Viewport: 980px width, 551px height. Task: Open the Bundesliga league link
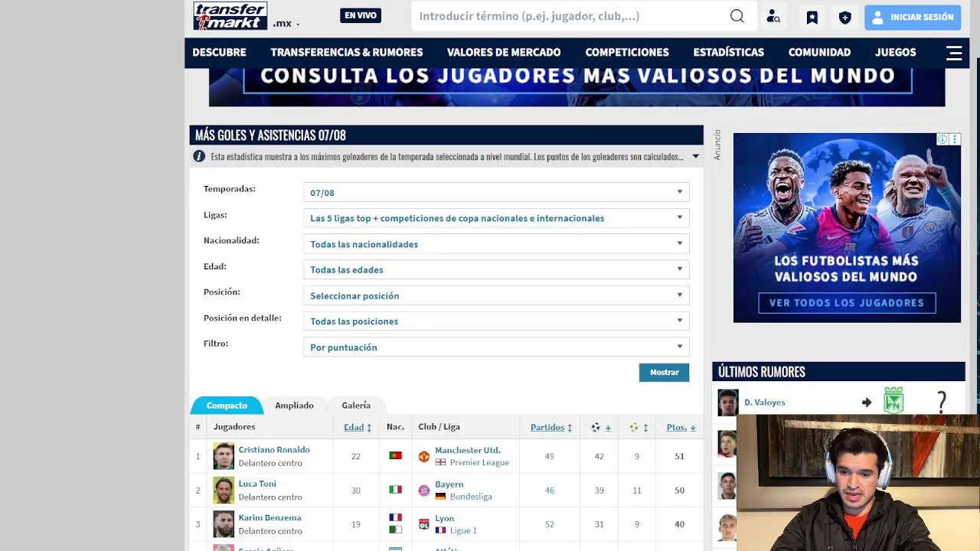click(x=471, y=497)
